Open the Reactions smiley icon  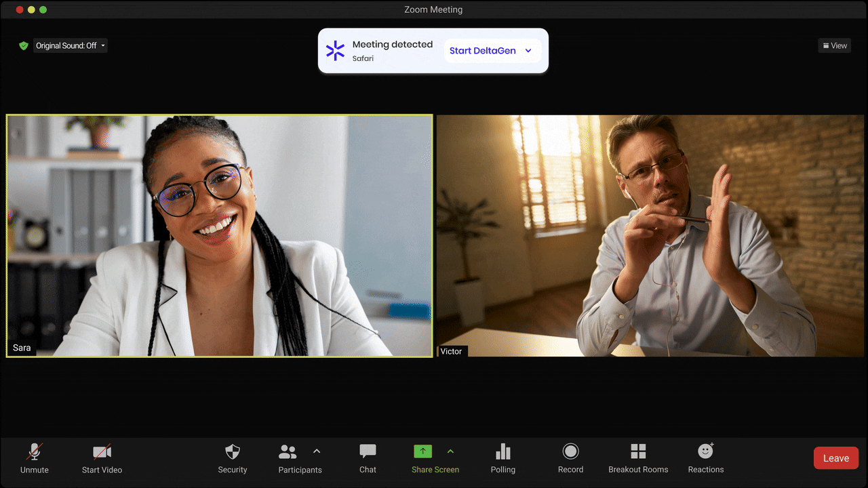click(706, 451)
